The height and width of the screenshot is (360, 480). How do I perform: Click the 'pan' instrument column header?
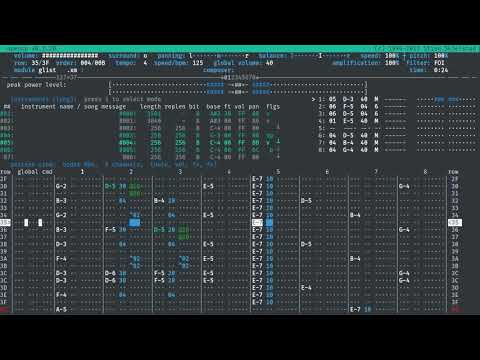pyautogui.click(x=254, y=107)
